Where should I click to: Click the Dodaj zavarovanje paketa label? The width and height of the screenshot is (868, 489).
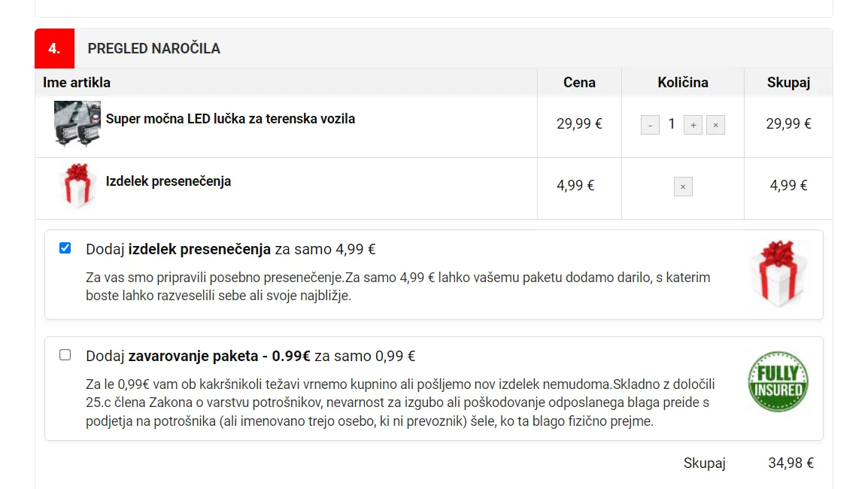click(250, 356)
